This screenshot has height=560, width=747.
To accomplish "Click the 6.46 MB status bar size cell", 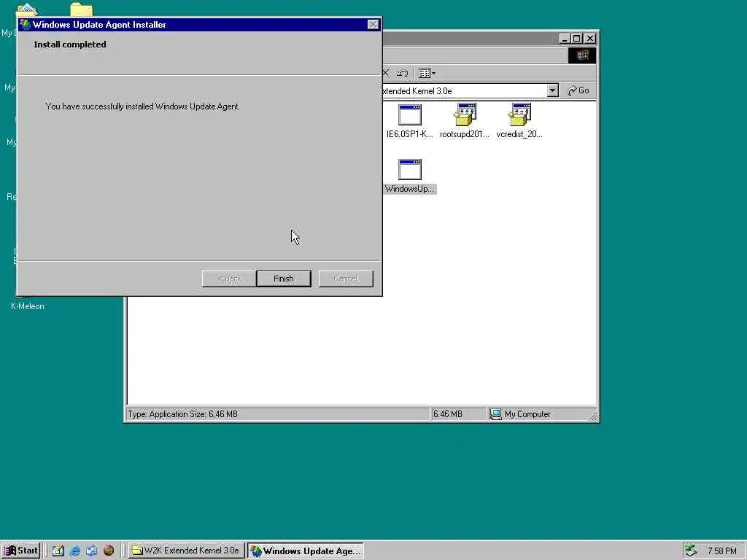I will [458, 414].
